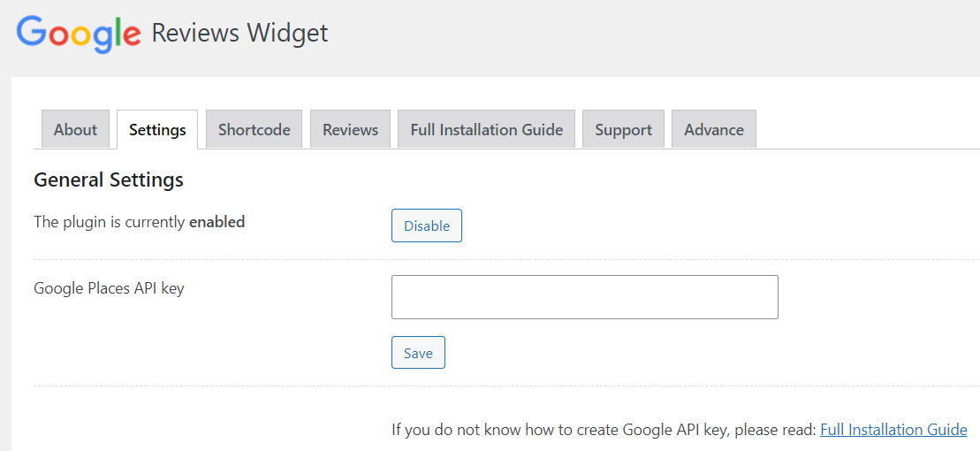Save the API key settings
980x451 pixels.
[418, 353]
